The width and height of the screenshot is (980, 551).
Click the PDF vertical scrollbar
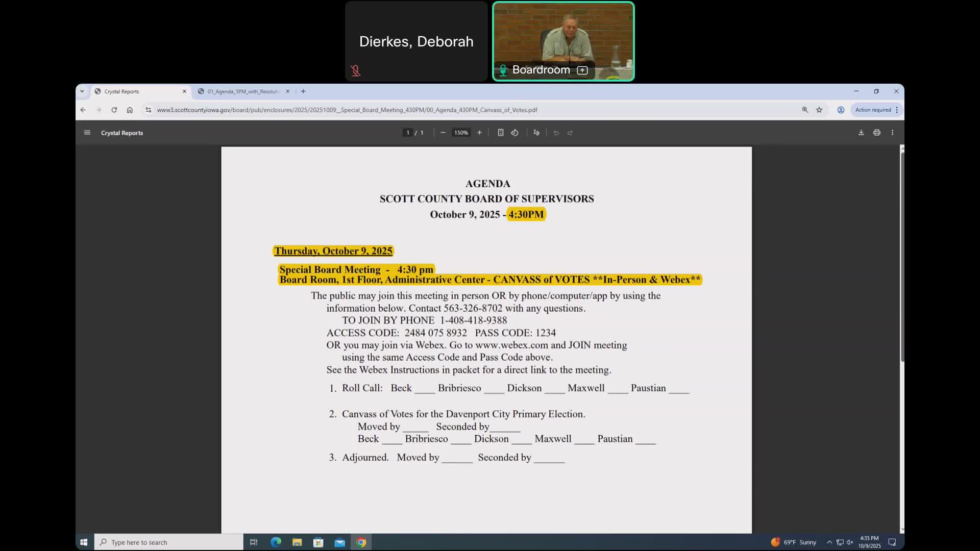click(x=902, y=255)
